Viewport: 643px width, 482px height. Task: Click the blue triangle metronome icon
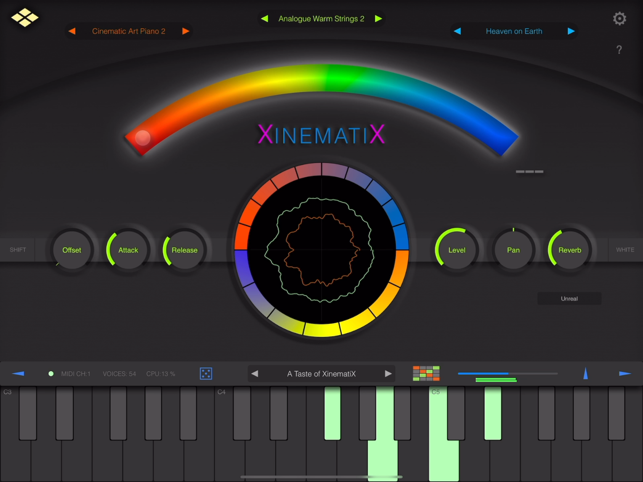586,373
